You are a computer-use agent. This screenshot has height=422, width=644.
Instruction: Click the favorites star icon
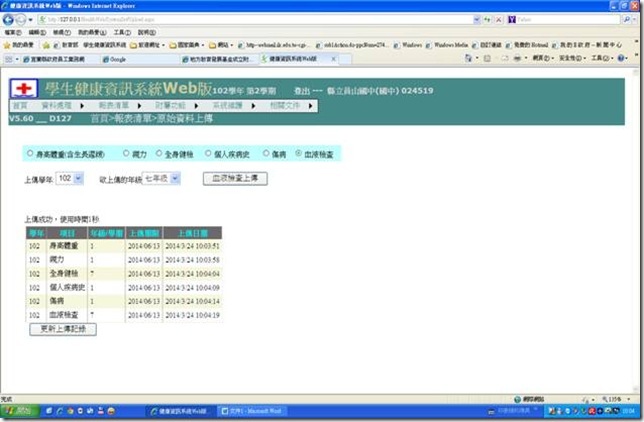tap(8, 45)
